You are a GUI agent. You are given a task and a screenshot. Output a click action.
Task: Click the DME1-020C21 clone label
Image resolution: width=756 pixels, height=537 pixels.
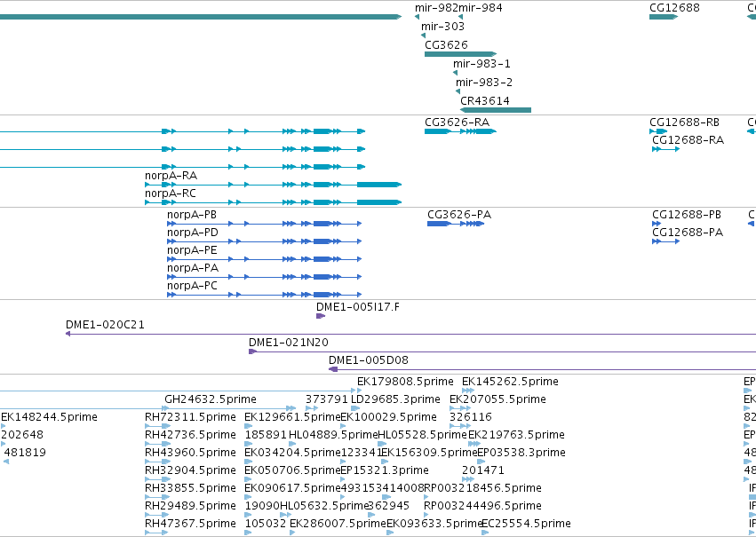pyautogui.click(x=105, y=325)
